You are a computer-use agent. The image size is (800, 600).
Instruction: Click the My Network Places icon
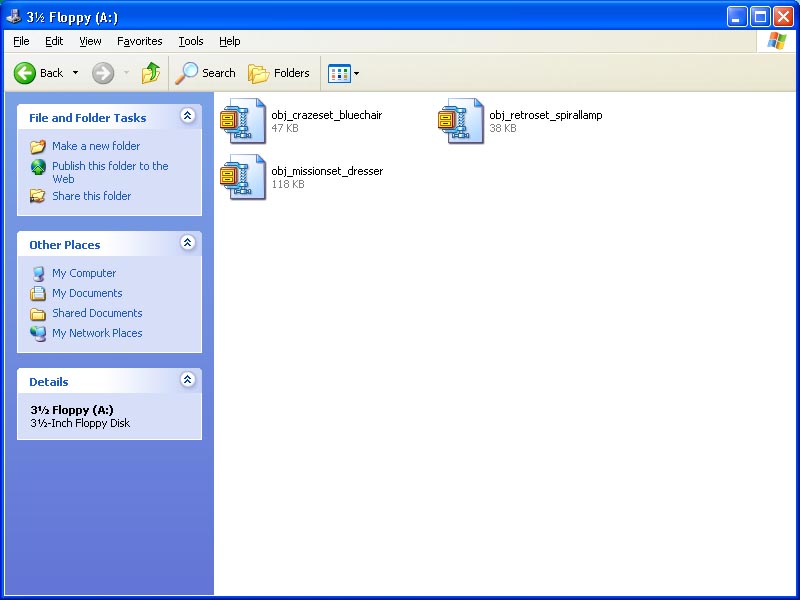38,333
